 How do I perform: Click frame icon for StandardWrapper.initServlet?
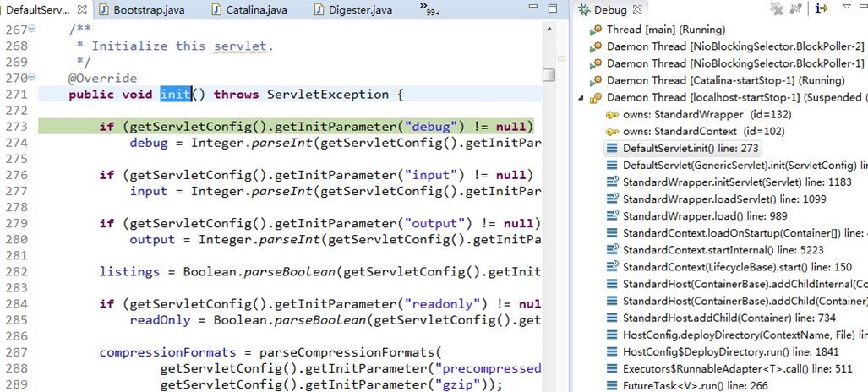612,182
